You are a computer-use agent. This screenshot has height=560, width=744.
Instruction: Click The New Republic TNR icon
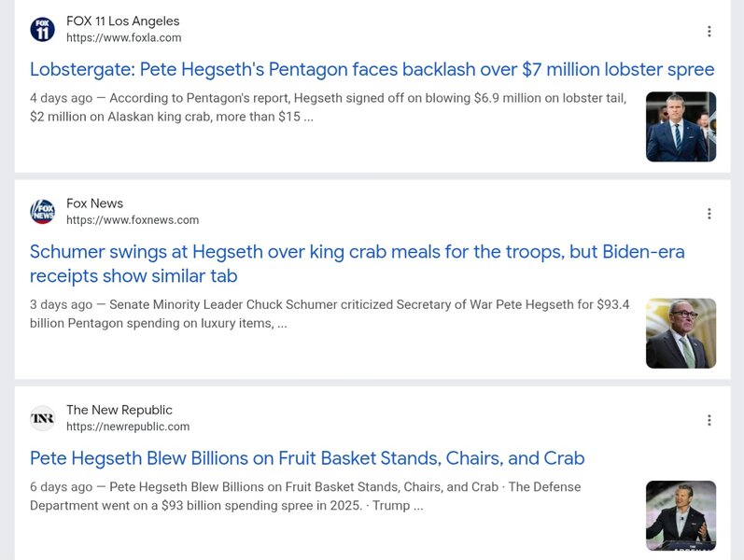(42, 418)
